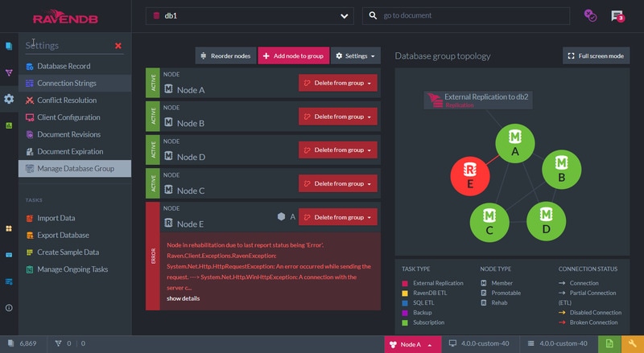Open the Documents icon in left sidebar
The width and height of the screenshot is (644, 353).
tap(9, 47)
